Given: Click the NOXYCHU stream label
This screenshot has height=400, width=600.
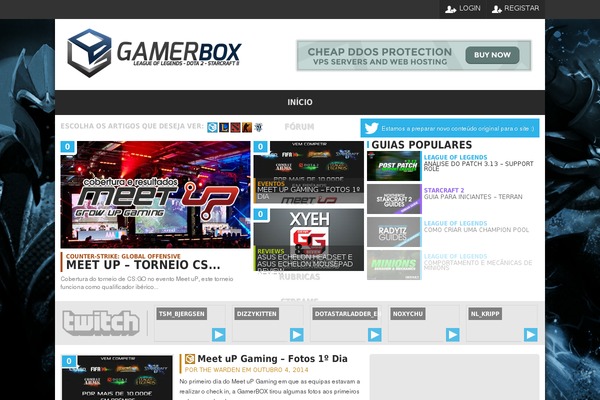Looking at the screenshot, I should 408,314.
